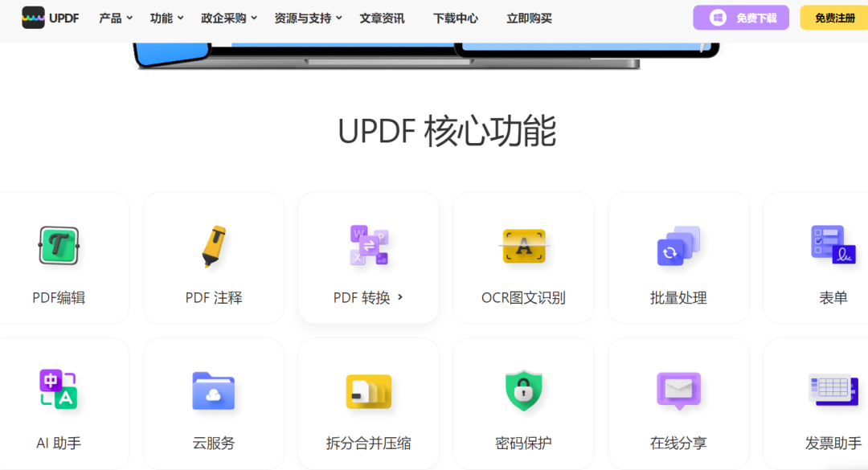The image size is (868, 470).
Task: Open the 表单 text label
Action: pyautogui.click(x=833, y=298)
